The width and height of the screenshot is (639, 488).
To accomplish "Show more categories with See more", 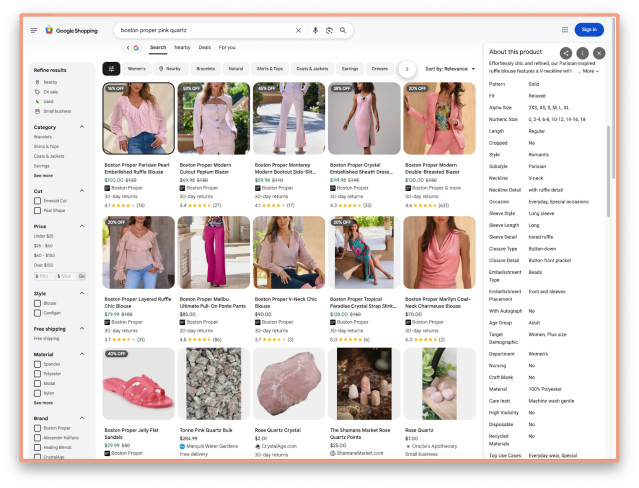I will [x=43, y=175].
